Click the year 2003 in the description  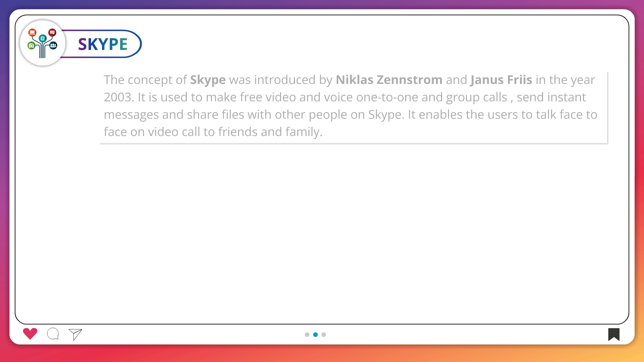point(118,97)
